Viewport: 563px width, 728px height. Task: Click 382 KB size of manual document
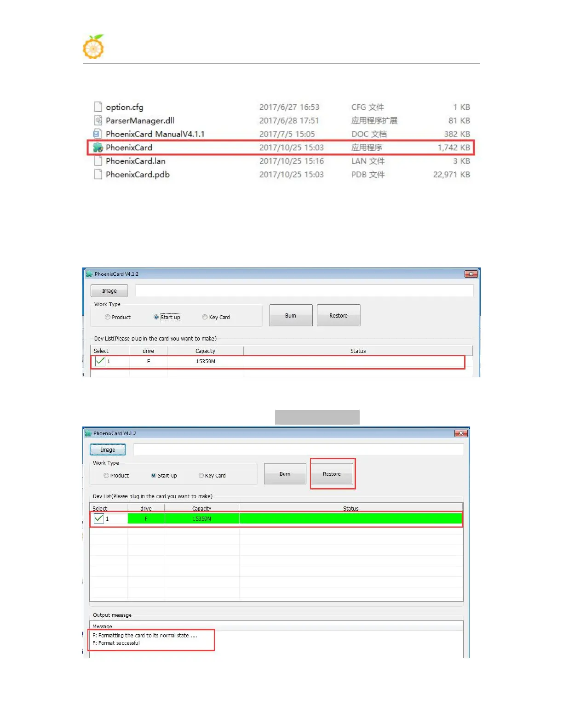tap(457, 134)
